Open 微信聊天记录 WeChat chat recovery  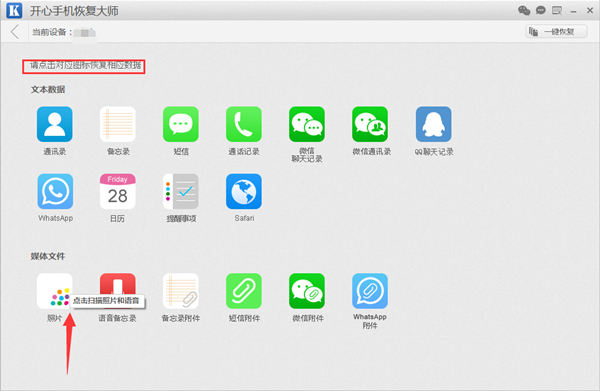[307, 124]
